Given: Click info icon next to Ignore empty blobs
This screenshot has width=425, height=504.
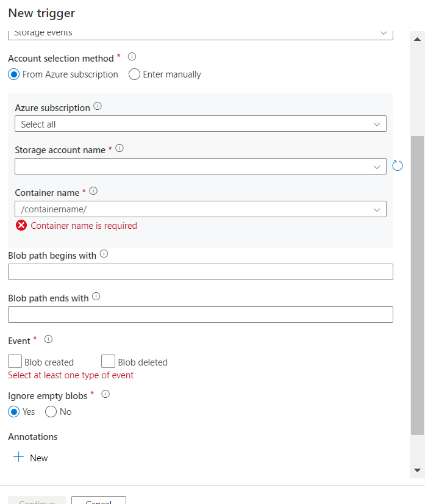Looking at the screenshot, I should click(x=105, y=394).
